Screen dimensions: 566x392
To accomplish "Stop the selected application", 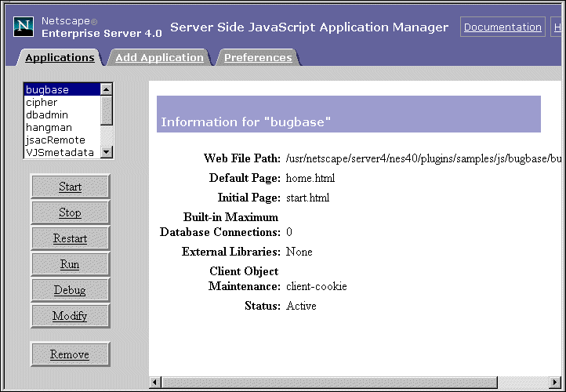I will pos(70,212).
